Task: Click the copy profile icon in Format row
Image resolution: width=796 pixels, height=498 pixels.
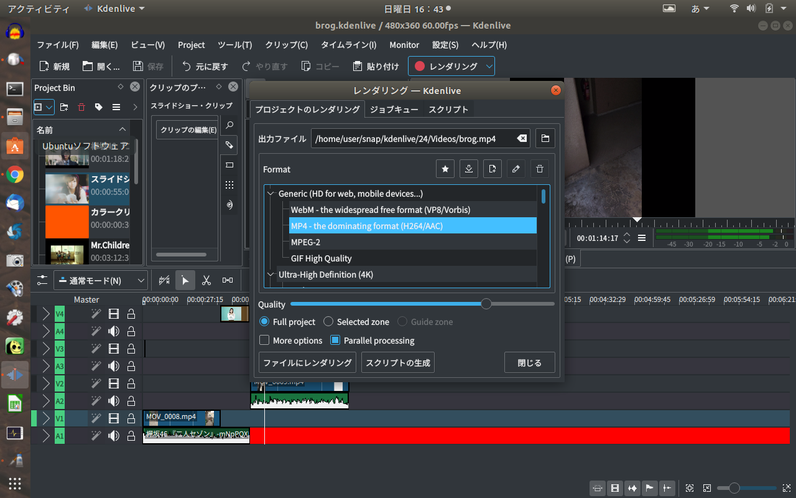Action: click(492, 169)
